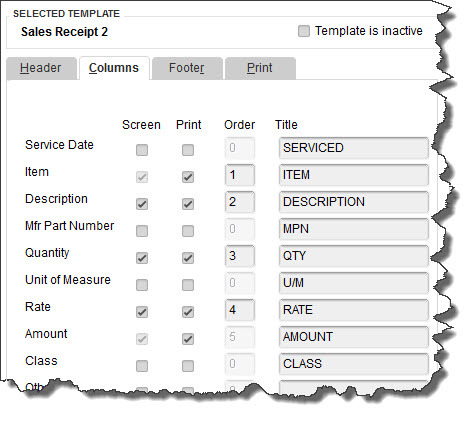
Task: Click the Item Order field
Action: (x=240, y=175)
